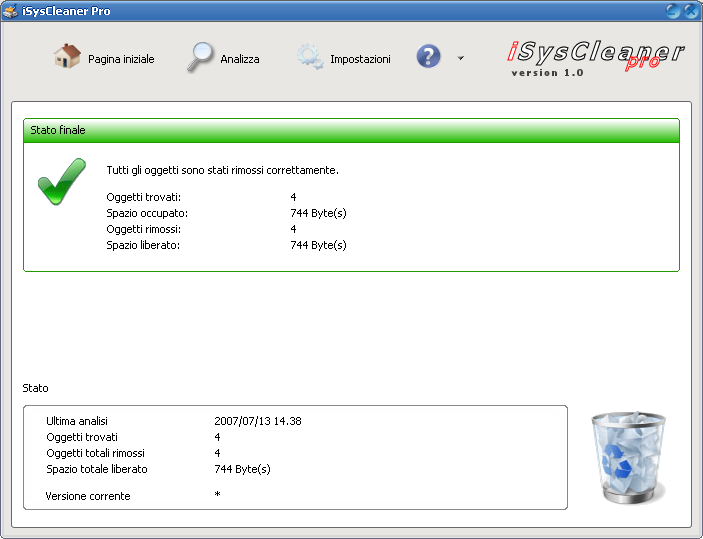Click the 'Spazio liberato:' label
This screenshot has height=539, width=703.
[x=143, y=245]
